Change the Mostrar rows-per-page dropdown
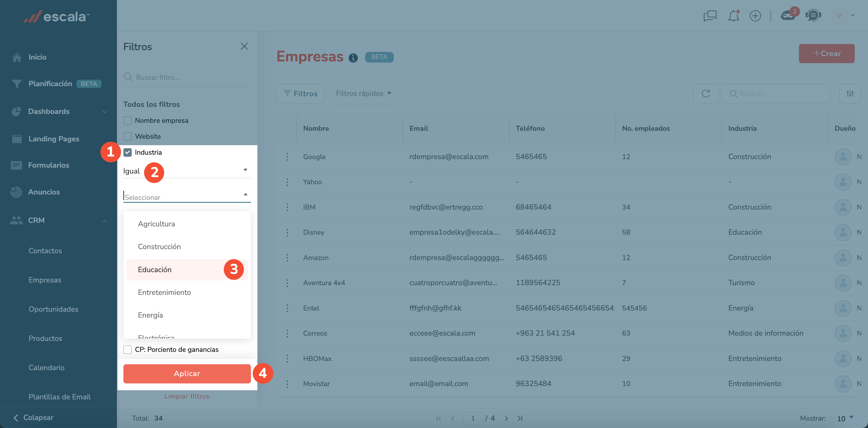This screenshot has height=428, width=868. [x=845, y=418]
